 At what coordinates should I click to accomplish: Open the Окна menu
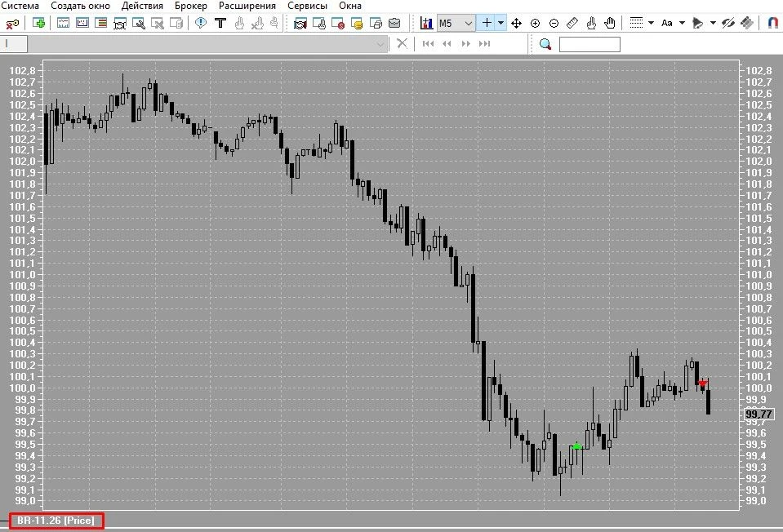pyautogui.click(x=350, y=6)
